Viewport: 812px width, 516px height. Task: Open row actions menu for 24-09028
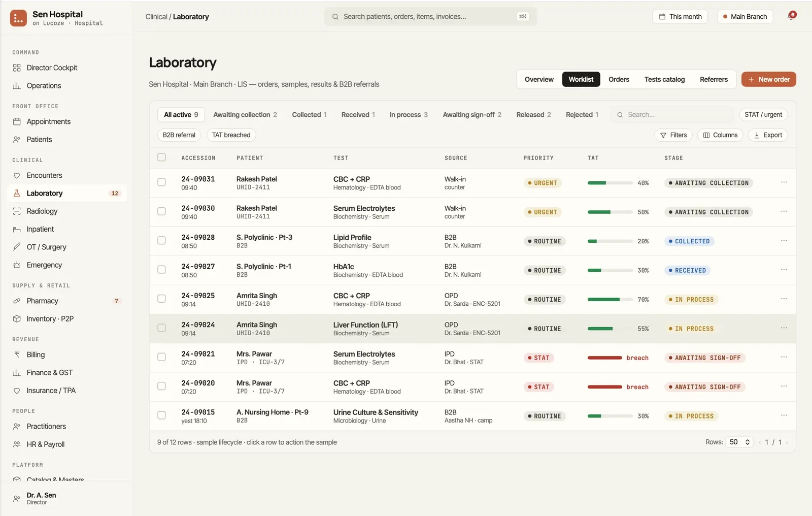pyautogui.click(x=784, y=241)
